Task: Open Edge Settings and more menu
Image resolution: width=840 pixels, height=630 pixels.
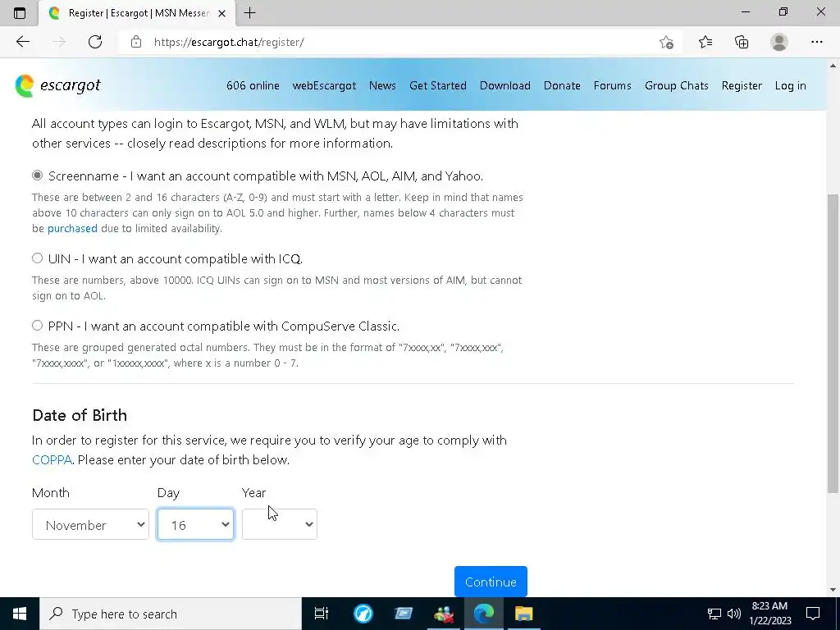Action: 816,42
